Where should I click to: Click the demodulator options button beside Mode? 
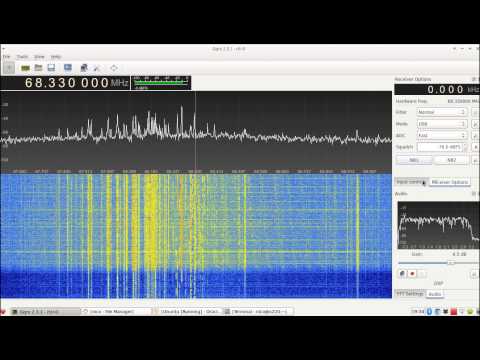(x=475, y=124)
